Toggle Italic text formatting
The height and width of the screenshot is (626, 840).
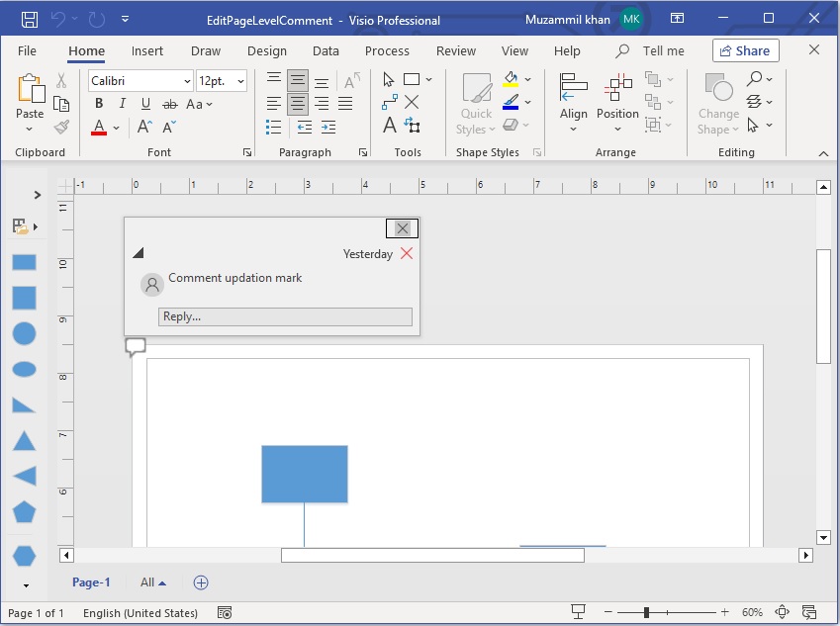123,104
